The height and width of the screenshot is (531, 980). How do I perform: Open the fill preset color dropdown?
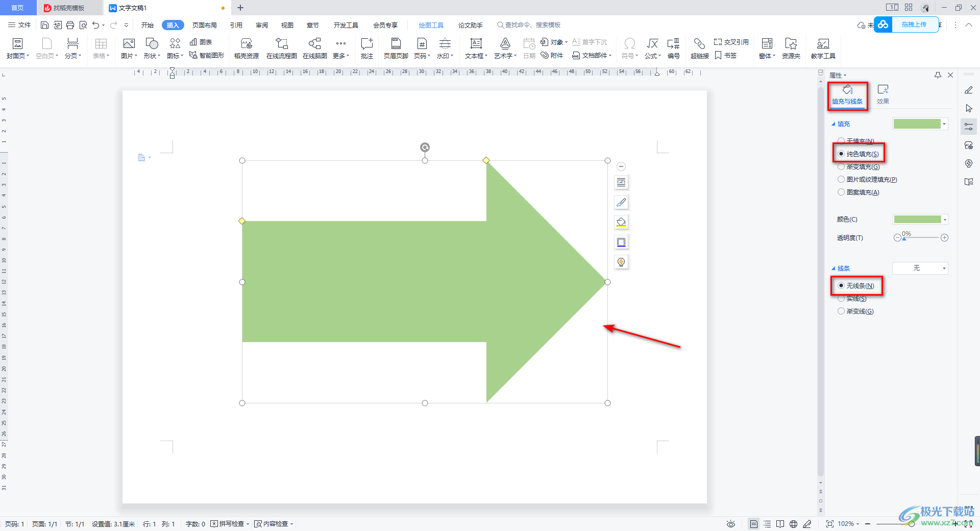(x=944, y=124)
